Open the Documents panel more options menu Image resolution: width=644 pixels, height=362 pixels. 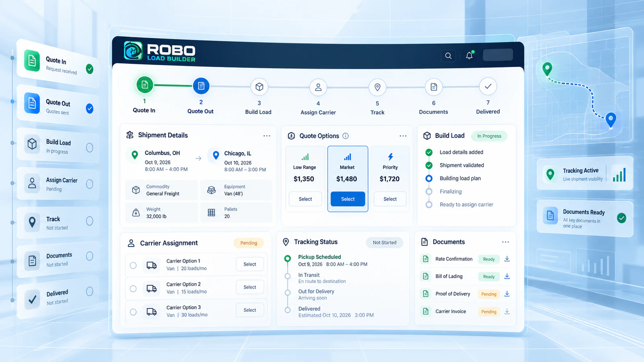pos(506,242)
